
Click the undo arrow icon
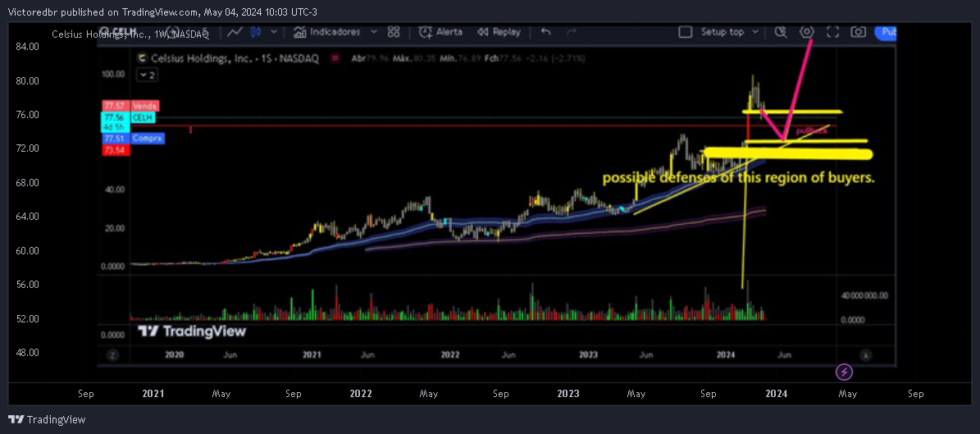pos(545,32)
